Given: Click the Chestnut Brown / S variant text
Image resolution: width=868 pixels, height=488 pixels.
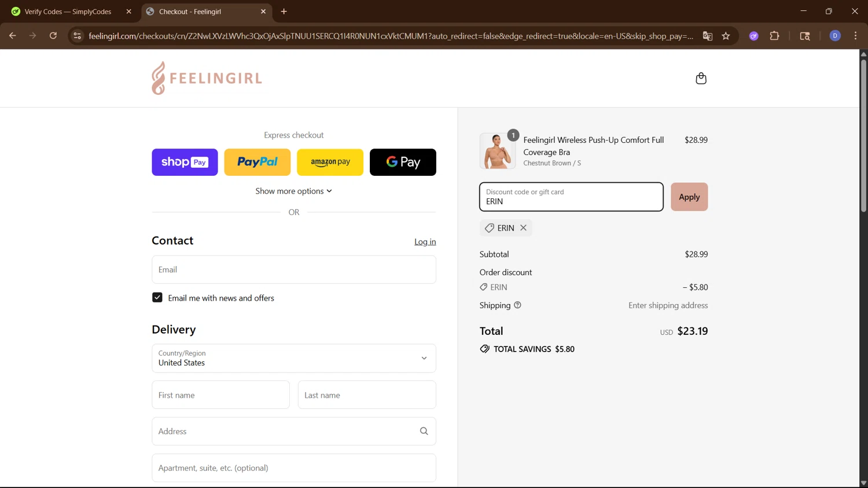Looking at the screenshot, I should [552, 163].
